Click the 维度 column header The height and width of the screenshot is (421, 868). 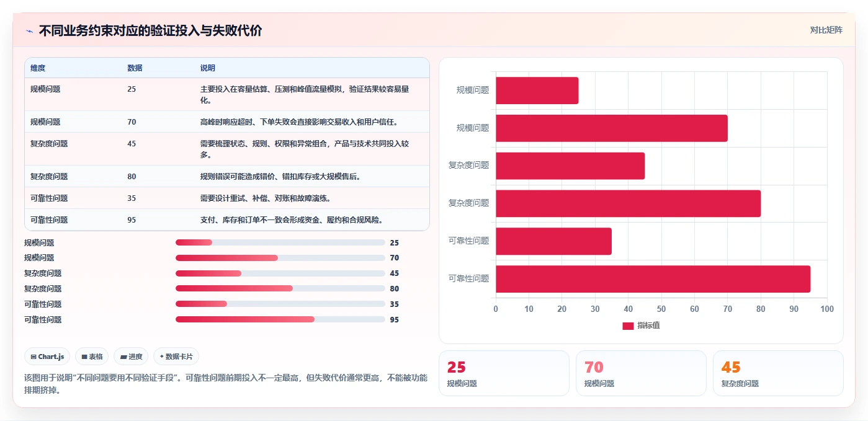tap(38, 68)
